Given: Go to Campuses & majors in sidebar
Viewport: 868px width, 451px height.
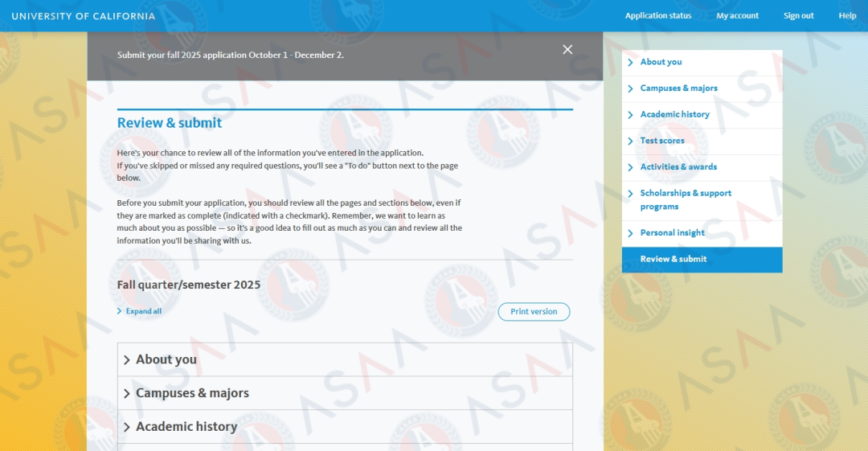Looking at the screenshot, I should tap(678, 88).
